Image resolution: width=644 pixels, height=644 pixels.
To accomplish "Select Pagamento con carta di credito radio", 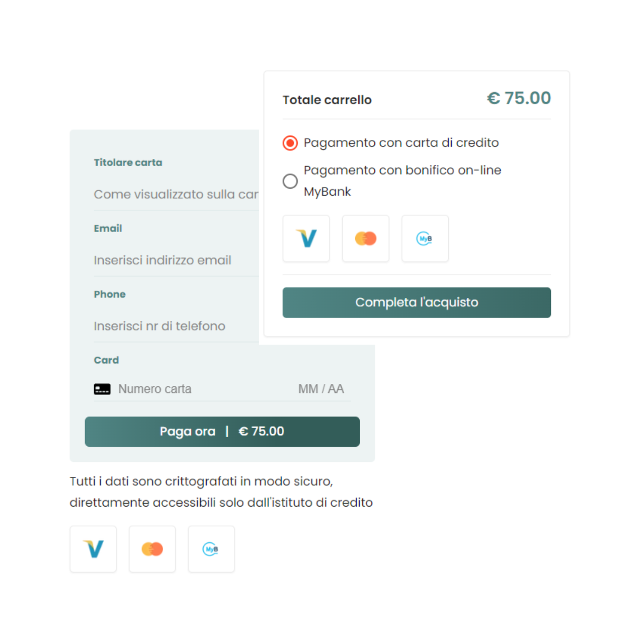I will tap(290, 143).
